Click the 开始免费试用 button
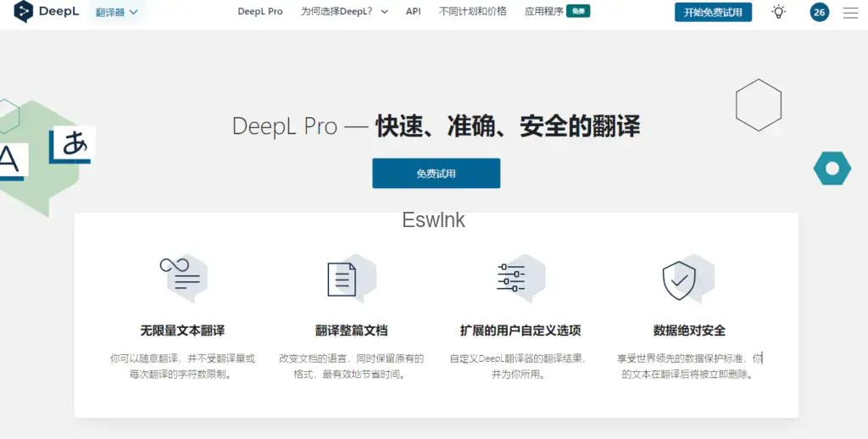This screenshot has width=868, height=439. pos(713,12)
